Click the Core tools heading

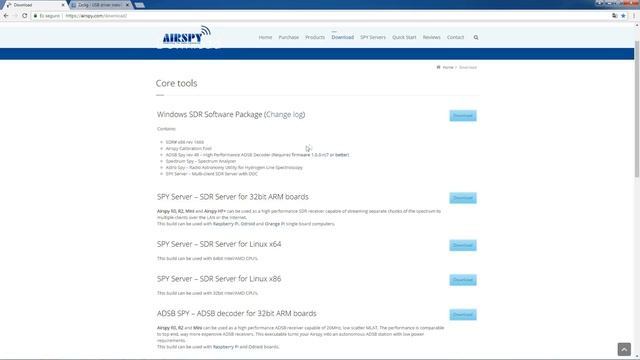176,83
